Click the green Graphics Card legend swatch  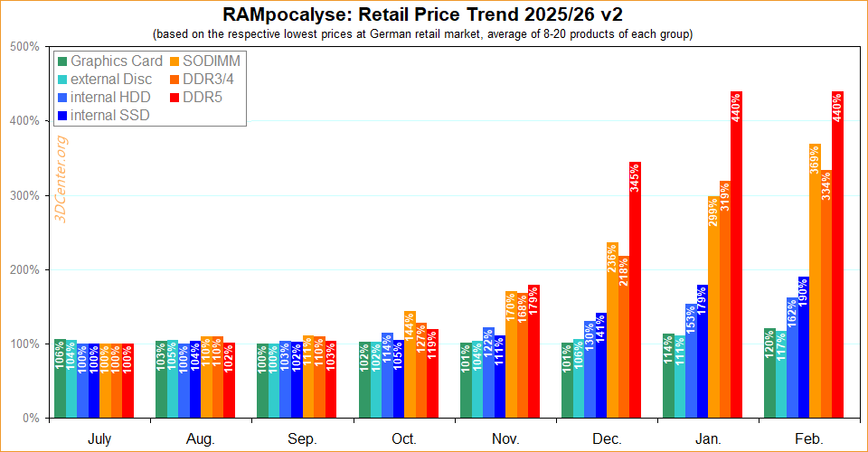click(x=62, y=61)
